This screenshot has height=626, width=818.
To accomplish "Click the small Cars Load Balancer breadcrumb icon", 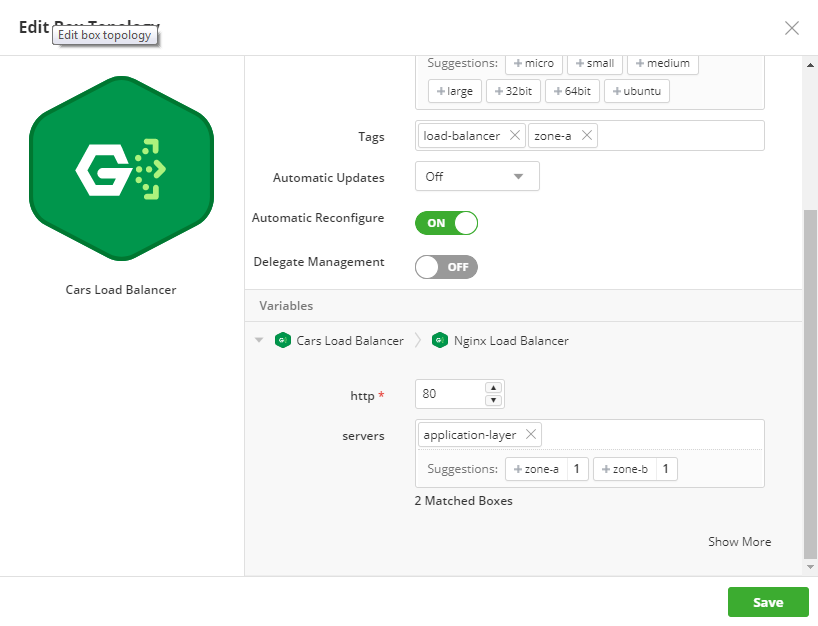I will (282, 341).
